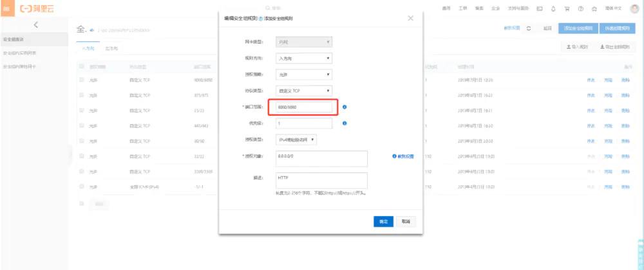This screenshot has width=644, height=270.
Task: Click the help icon in dialog title
Action: [261, 19]
